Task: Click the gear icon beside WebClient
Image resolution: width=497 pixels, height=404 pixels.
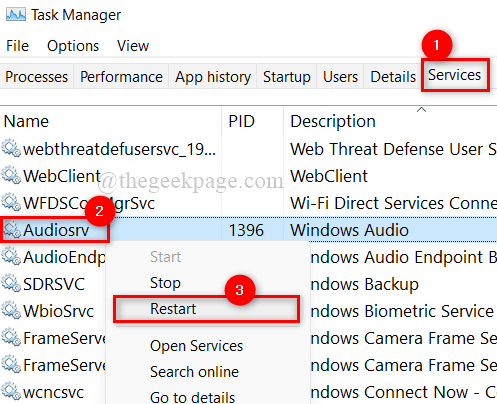Action: pos(11,175)
